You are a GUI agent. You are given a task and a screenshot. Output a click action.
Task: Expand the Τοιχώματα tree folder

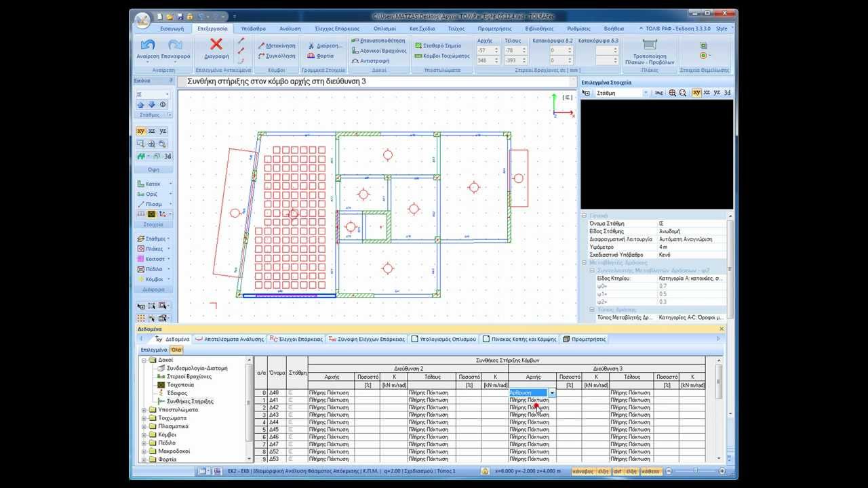[144, 418]
